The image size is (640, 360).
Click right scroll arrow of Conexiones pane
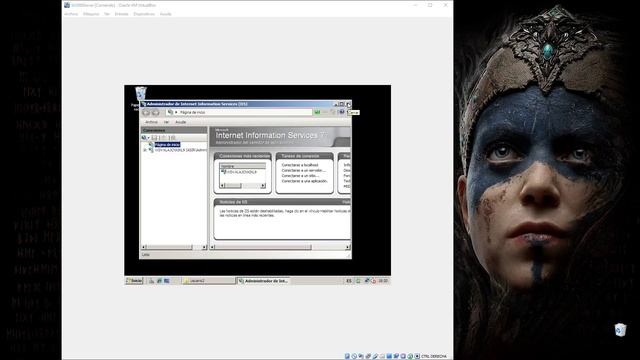pos(204,247)
